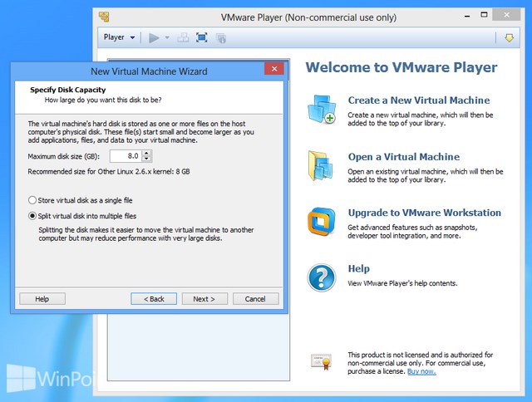
Task: Click the Send Ctrl+Alt+Del toolbar icon
Action: (183, 37)
